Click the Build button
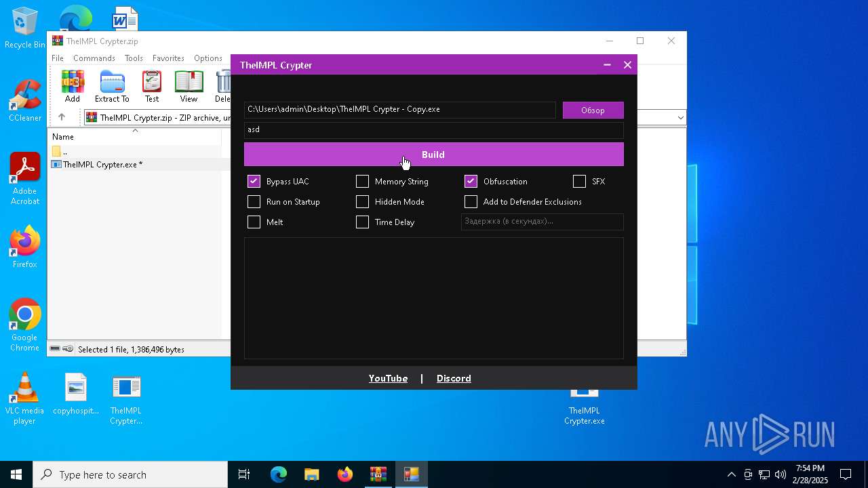This screenshot has width=868, height=488. pyautogui.click(x=433, y=155)
